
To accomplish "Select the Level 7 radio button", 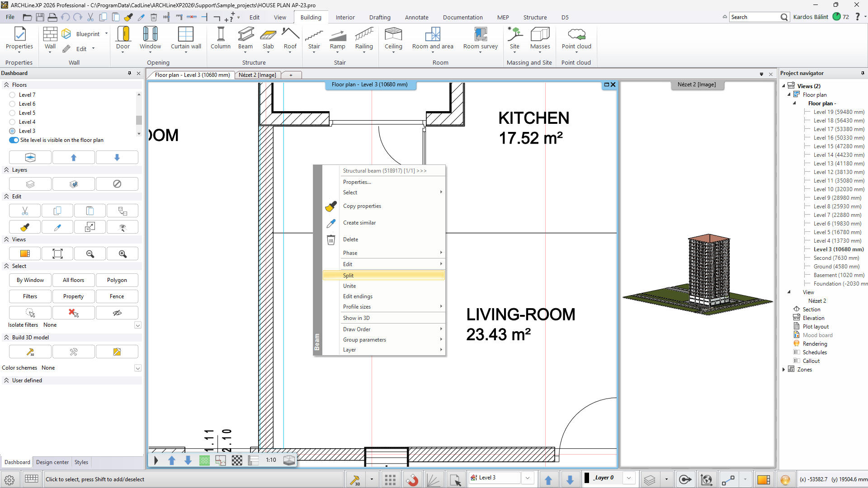I will pyautogui.click(x=12, y=95).
